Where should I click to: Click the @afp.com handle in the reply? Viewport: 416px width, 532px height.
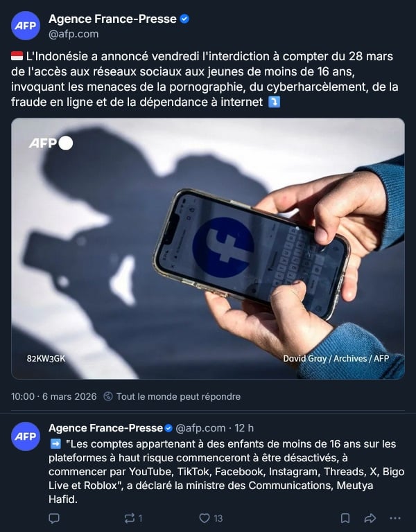pos(200,428)
